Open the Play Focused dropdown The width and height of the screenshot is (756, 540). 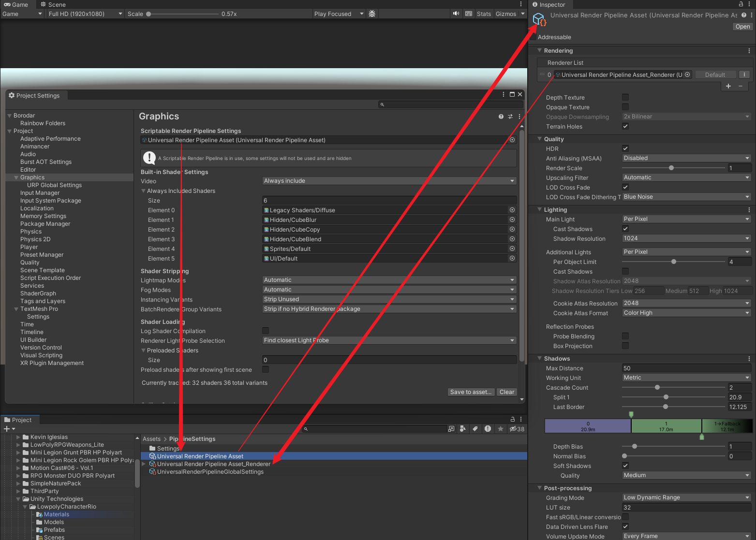click(x=339, y=14)
